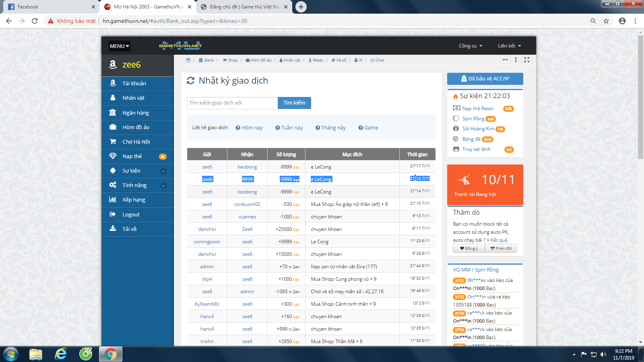Expand the Liên kết dropdown
The width and height of the screenshot is (644, 362).
point(509,46)
